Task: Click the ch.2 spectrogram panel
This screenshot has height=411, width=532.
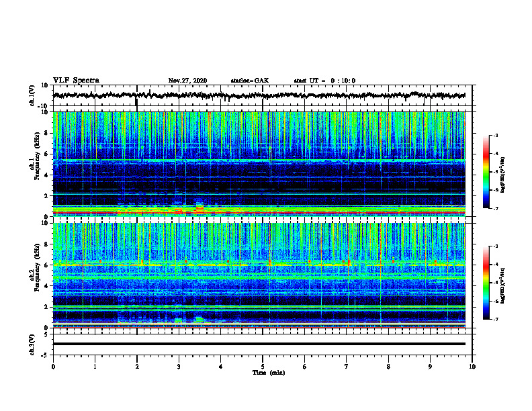Action: click(x=259, y=275)
